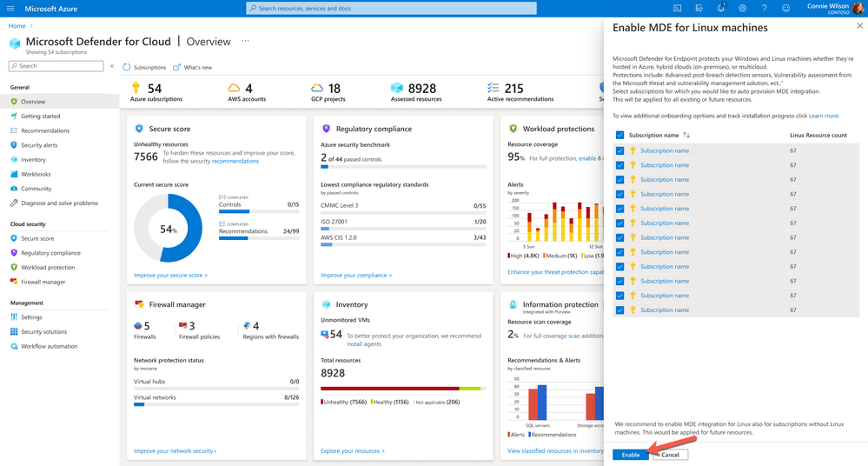Screen dimensions: 868x466
Task: Click the Diagnose and solve problems wrench icon
Action: tap(14, 203)
